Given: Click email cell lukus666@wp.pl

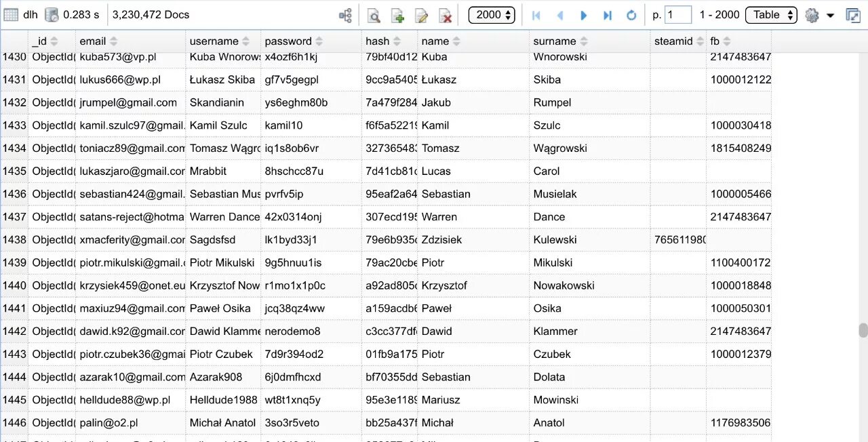Looking at the screenshot, I should tap(130, 80).
